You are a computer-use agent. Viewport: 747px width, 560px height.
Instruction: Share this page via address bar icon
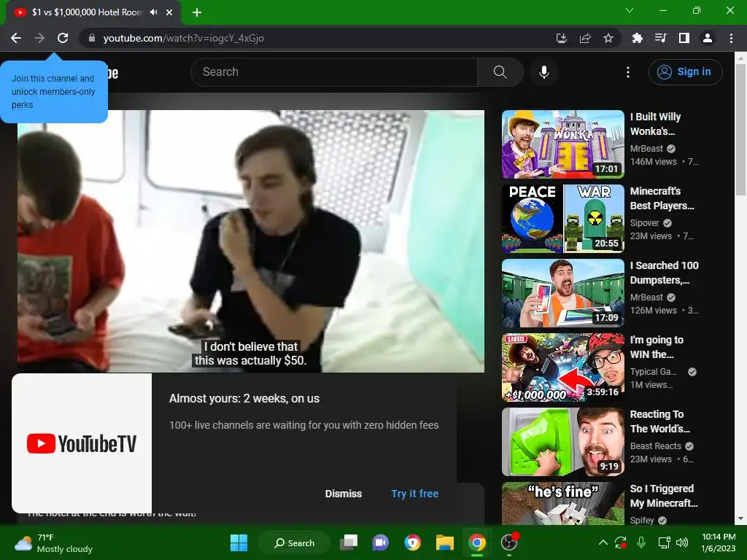click(585, 38)
